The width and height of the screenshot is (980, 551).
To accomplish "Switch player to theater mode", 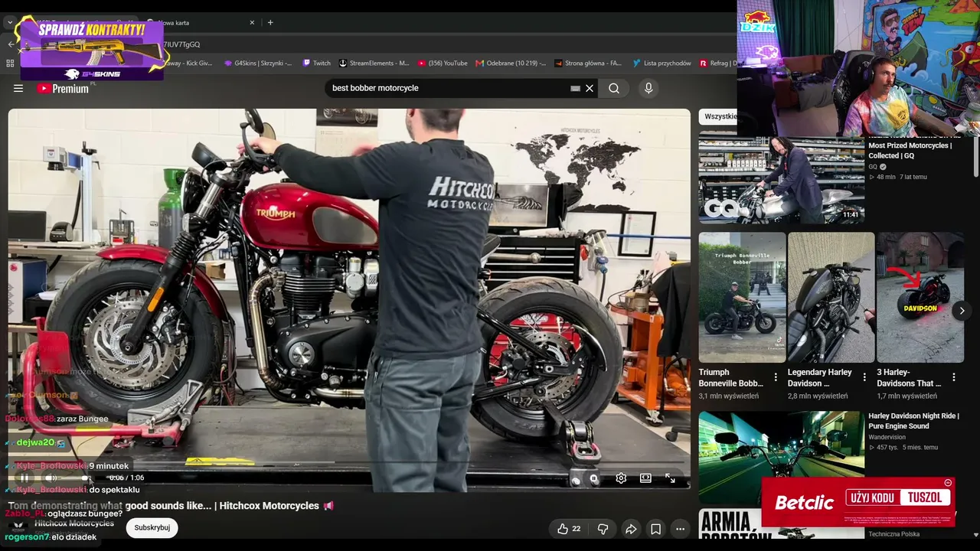I will coord(645,478).
